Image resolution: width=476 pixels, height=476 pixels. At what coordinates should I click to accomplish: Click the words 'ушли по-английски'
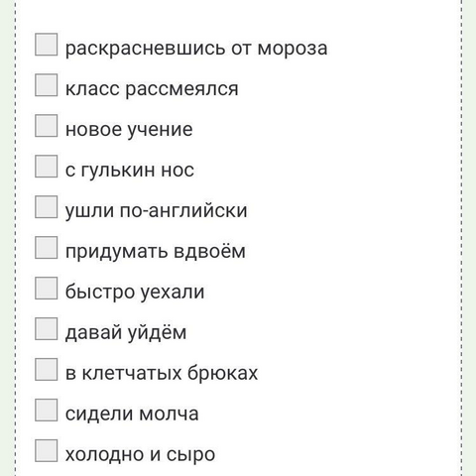[156, 211]
